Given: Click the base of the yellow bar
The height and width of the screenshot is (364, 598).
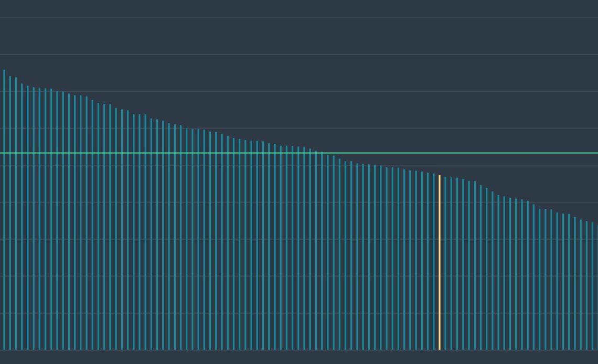Looking at the screenshot, I should coord(440,348).
